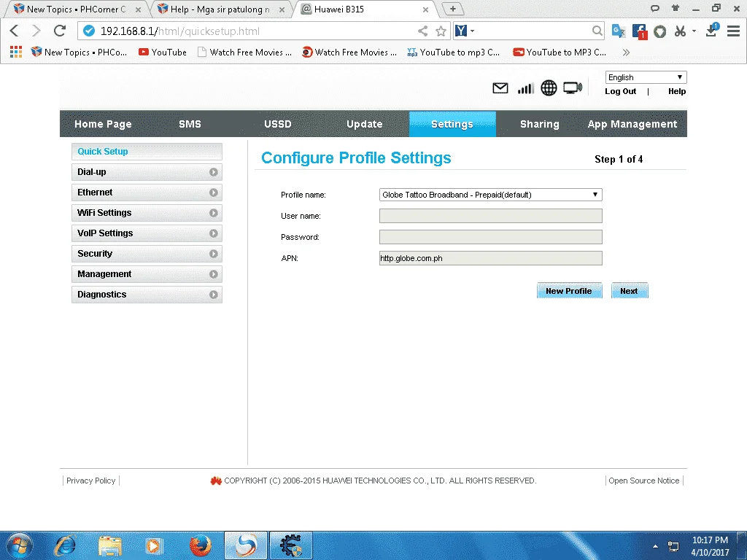Open the downloads icon in toolbar
The height and width of the screenshot is (560, 747).
(x=712, y=31)
